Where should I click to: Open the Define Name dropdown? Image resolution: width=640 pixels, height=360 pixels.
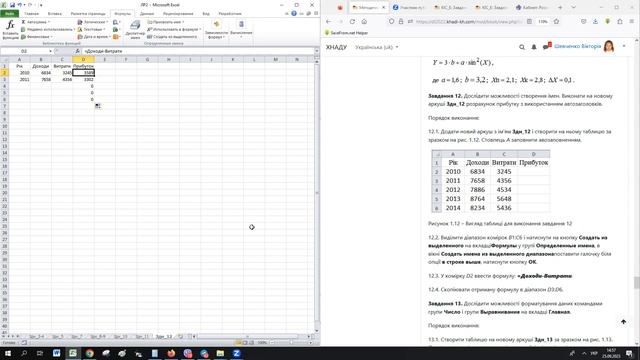point(166,22)
